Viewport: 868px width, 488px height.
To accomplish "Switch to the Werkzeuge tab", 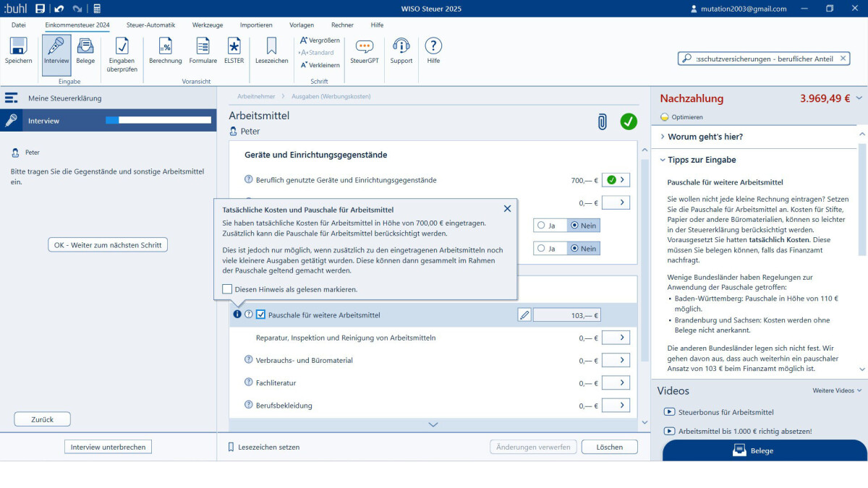I will [207, 25].
